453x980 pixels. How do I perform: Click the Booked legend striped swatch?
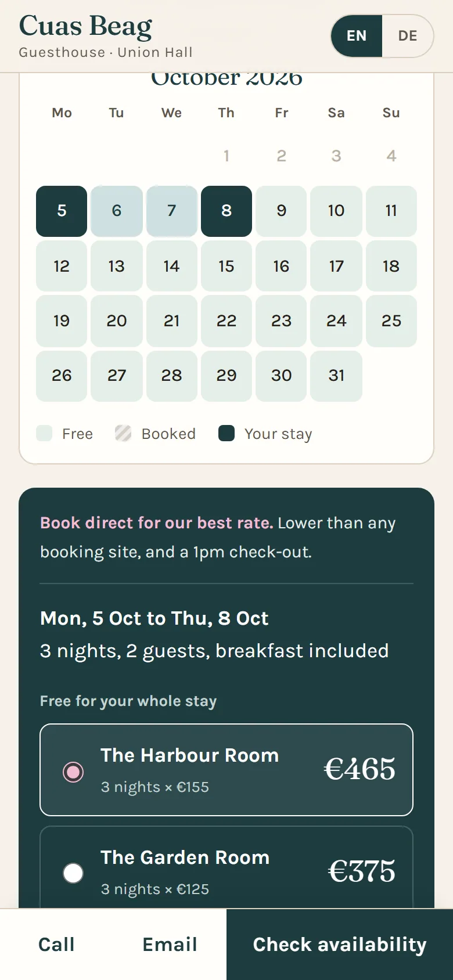click(123, 433)
